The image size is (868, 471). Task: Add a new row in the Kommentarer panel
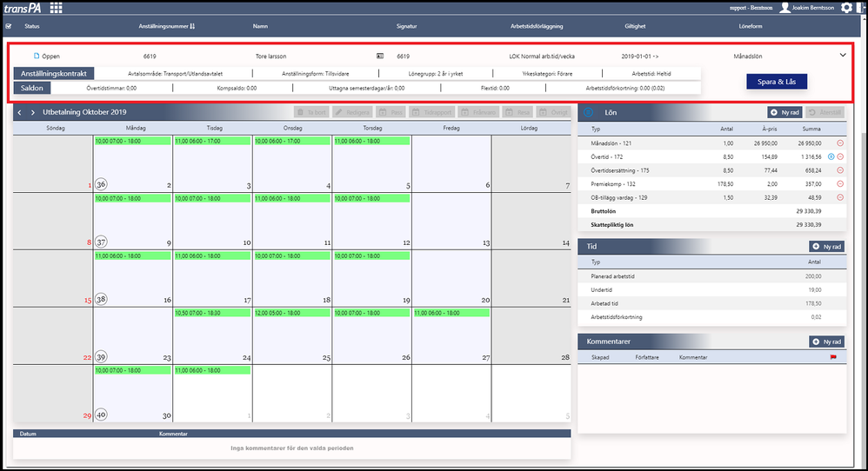tap(826, 342)
